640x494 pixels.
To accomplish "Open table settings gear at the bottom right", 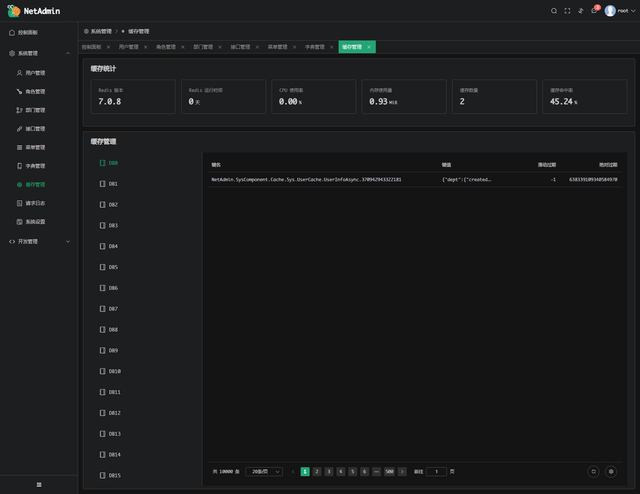I will [612, 471].
